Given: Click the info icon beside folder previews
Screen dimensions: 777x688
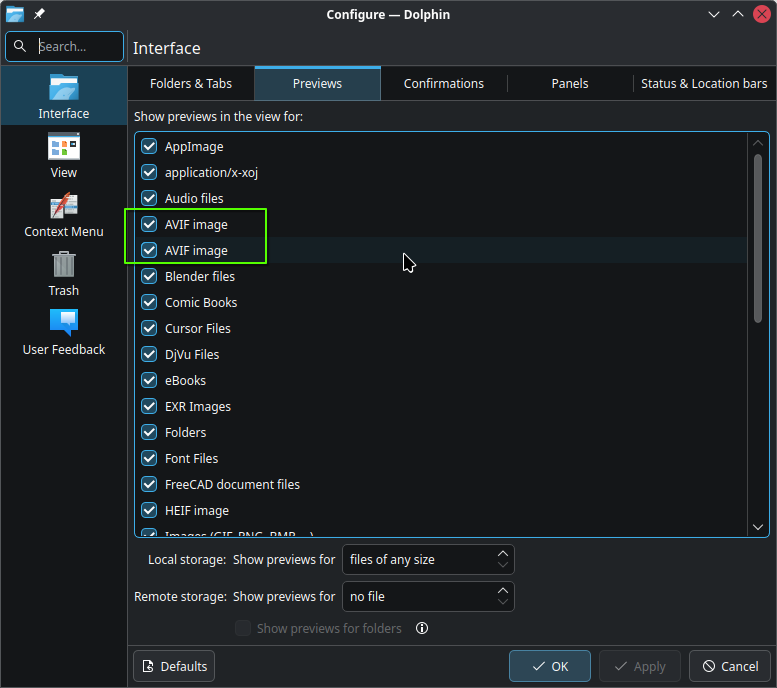Looking at the screenshot, I should [422, 629].
